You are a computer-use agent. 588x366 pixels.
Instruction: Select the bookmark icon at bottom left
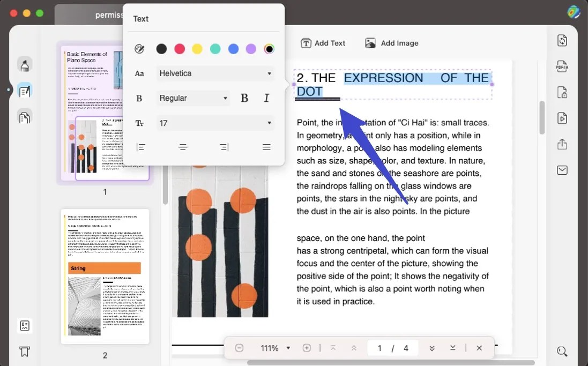pyautogui.click(x=24, y=352)
